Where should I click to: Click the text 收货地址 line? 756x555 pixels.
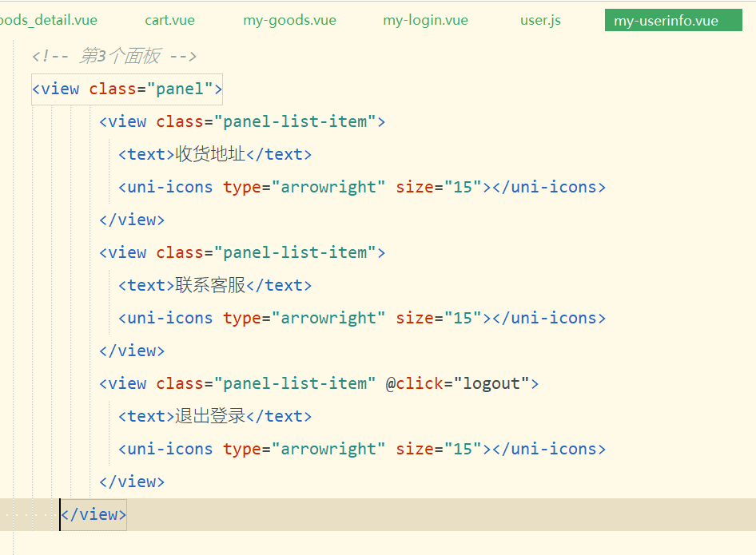[215, 154]
